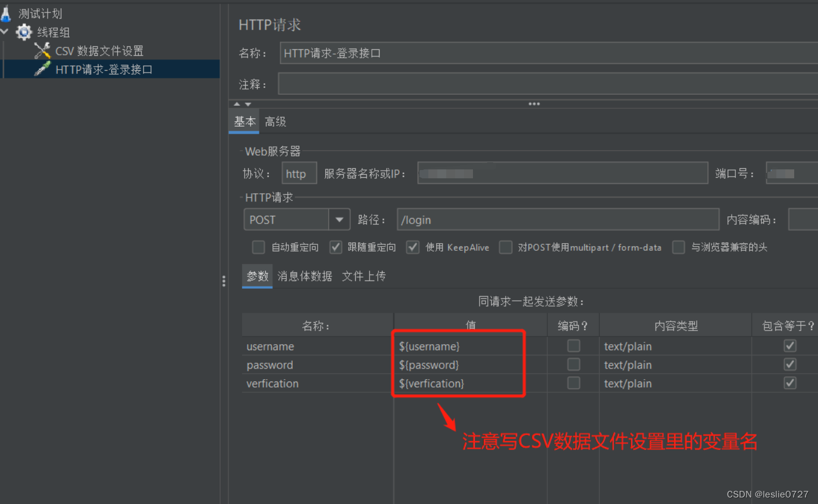
Task: Click the HTTP请求-登录接口 sampler icon
Action: [42, 69]
